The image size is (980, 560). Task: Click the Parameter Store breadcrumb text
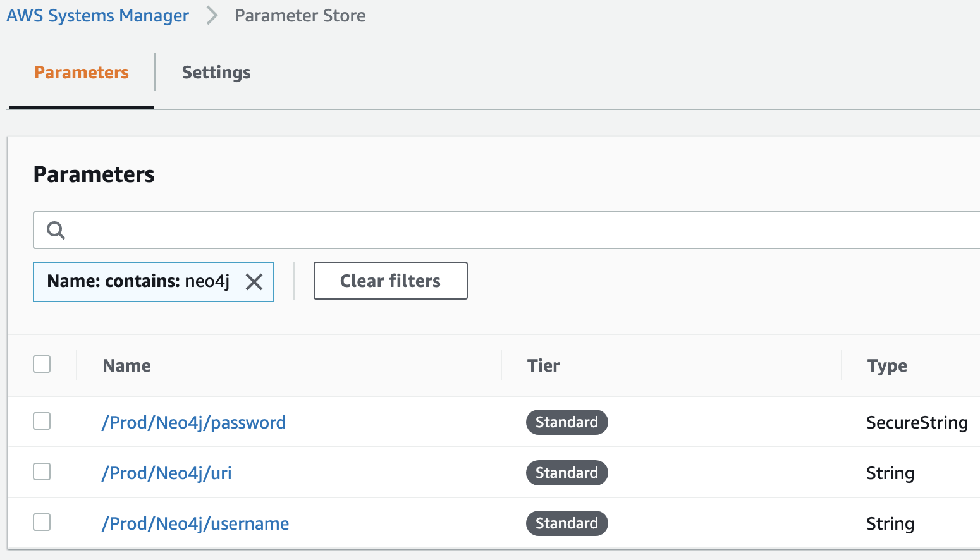coord(300,16)
